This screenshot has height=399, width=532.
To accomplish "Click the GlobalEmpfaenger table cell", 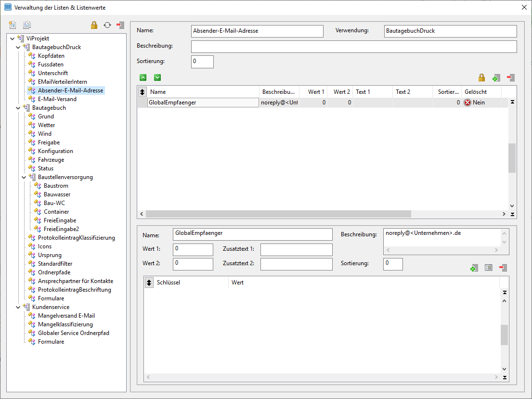I will pyautogui.click(x=203, y=103).
